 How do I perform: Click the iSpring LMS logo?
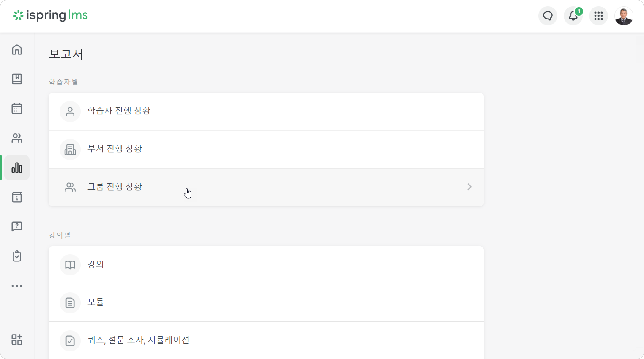click(50, 16)
